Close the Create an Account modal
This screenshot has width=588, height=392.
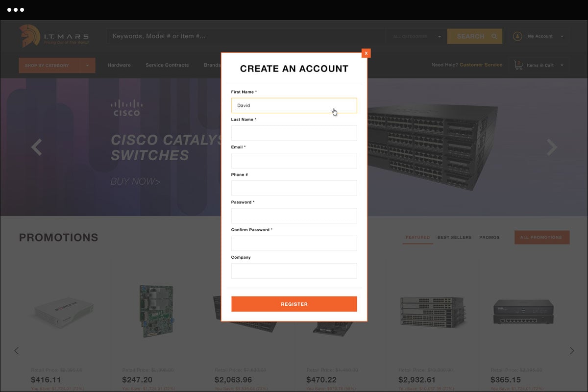[366, 53]
